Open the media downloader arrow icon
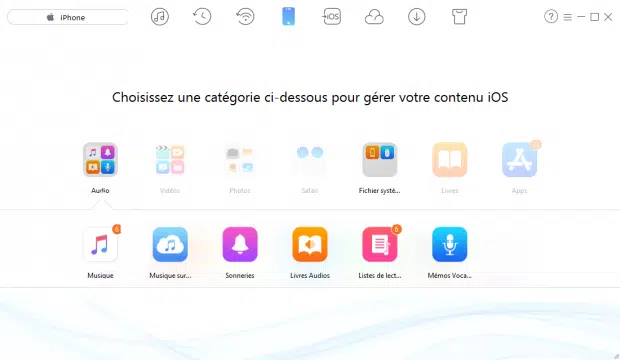 (417, 17)
